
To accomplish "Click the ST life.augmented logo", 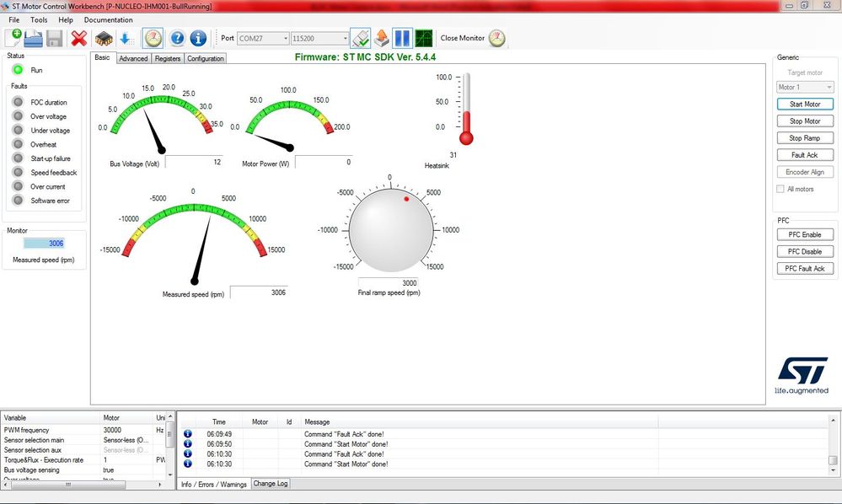I will (x=802, y=376).
